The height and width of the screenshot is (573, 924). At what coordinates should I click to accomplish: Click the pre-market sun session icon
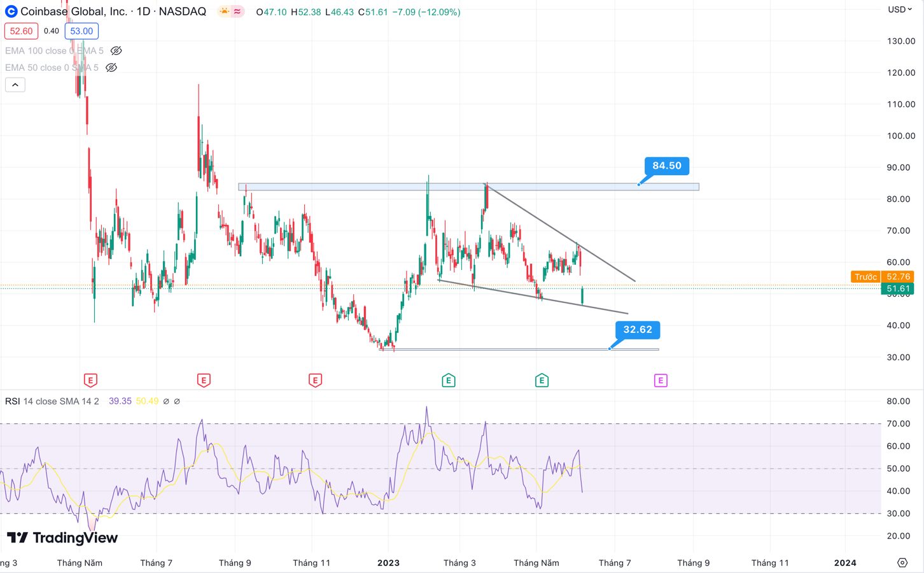(x=224, y=11)
